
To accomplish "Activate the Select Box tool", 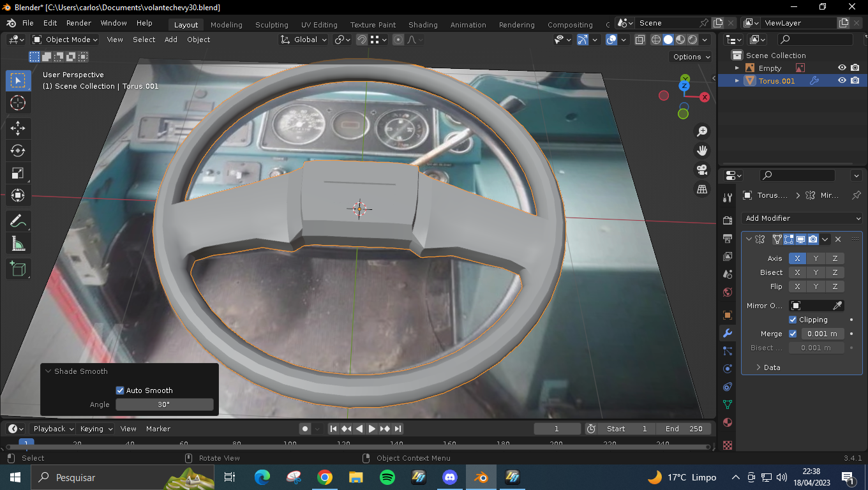I will (x=18, y=80).
